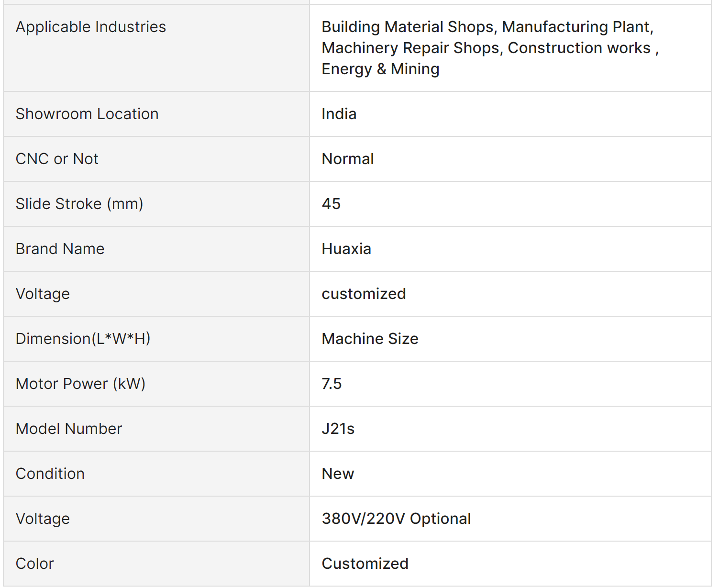Select the slide stroke value 45
This screenshot has width=719, height=588.
pyautogui.click(x=331, y=204)
